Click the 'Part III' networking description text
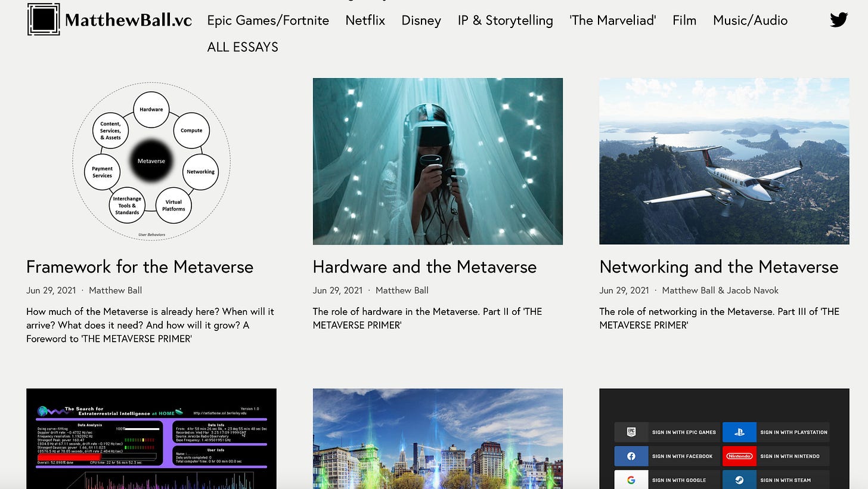This screenshot has height=489, width=868. pos(719,318)
